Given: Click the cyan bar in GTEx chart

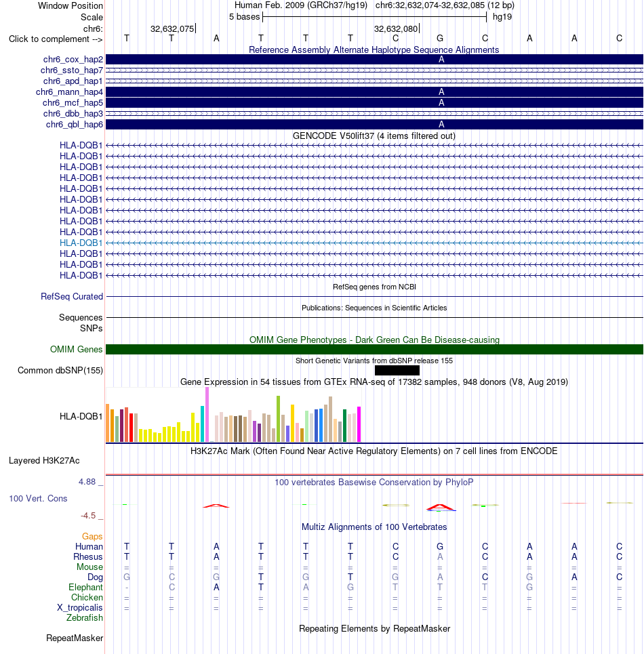Looking at the screenshot, I should pos(202,424).
